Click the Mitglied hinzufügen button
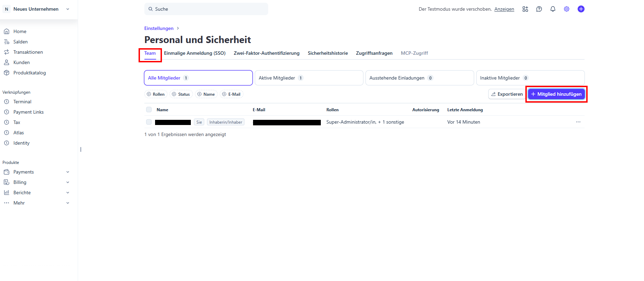 tap(556, 94)
